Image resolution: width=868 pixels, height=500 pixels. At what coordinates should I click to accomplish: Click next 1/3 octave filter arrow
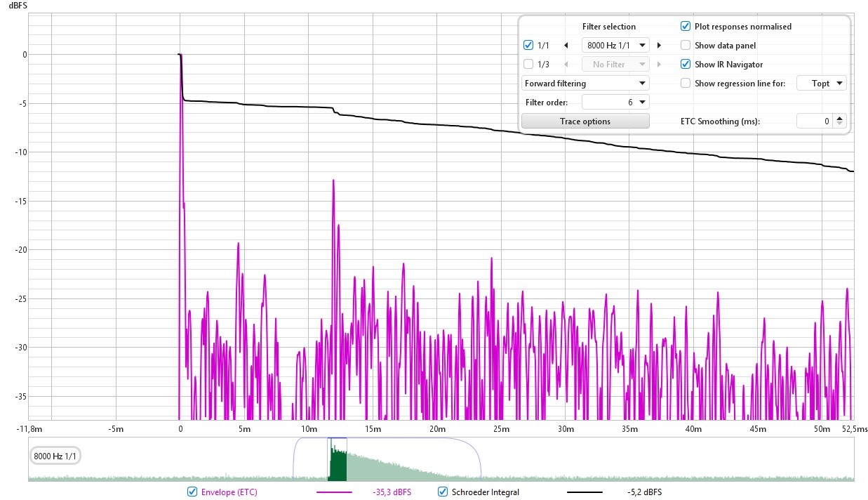pos(659,65)
